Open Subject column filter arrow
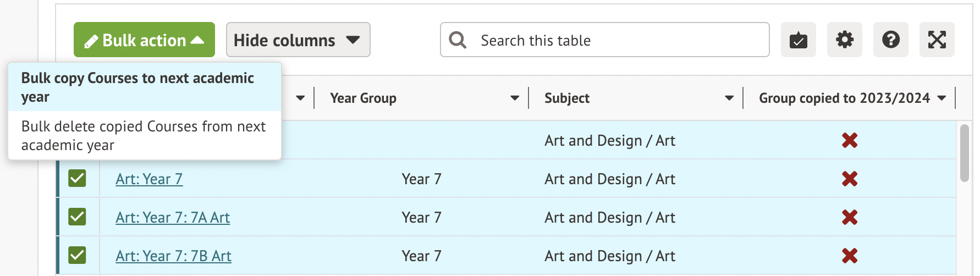Viewport: 980px width, 276px height. coord(729,98)
